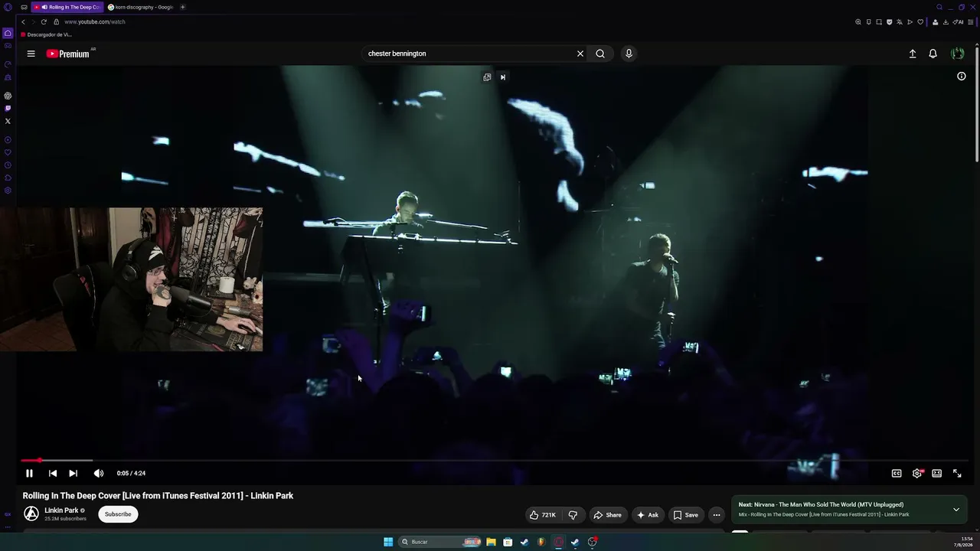Seek along the video progress bar
Viewport: 980px width, 551px height.
coord(495,461)
